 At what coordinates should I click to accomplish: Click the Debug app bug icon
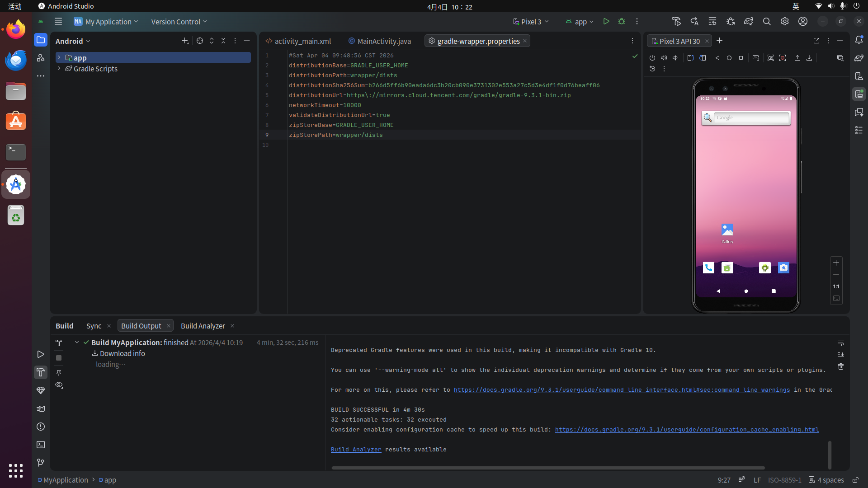coord(622,22)
